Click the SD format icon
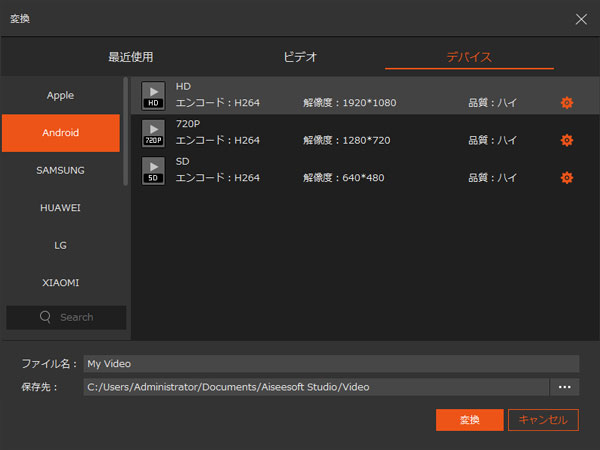 tap(153, 170)
